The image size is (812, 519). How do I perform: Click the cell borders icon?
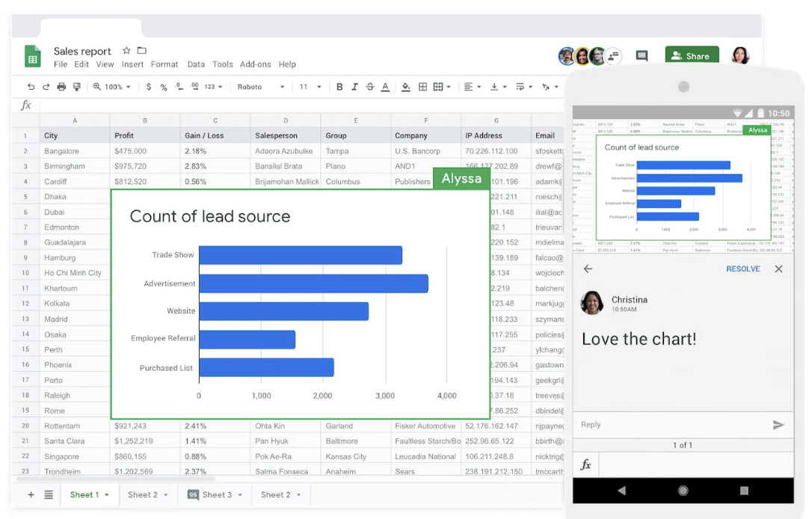click(422, 87)
